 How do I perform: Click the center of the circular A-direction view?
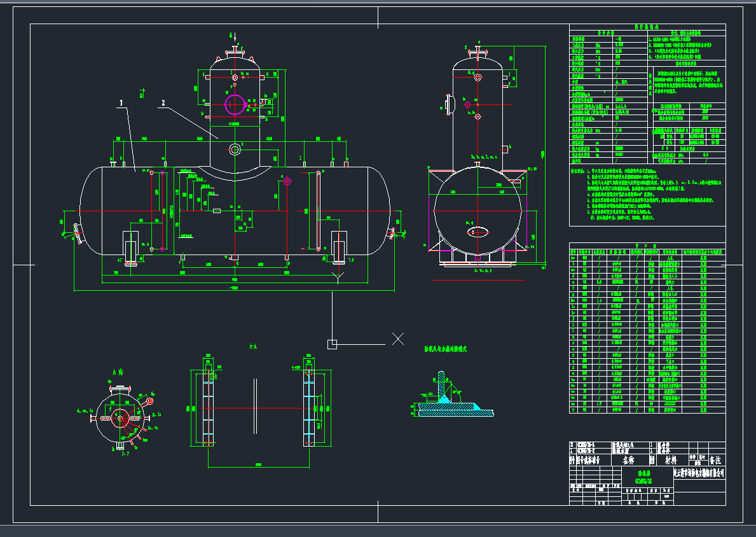click(120, 418)
